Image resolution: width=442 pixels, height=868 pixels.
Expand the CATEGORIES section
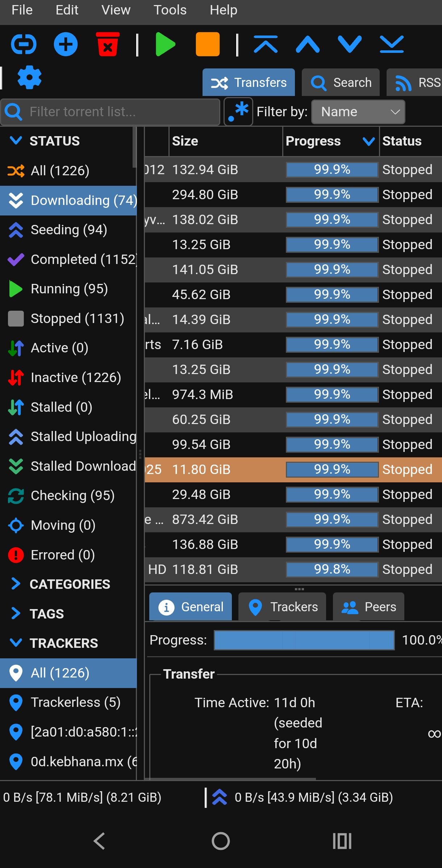click(16, 584)
